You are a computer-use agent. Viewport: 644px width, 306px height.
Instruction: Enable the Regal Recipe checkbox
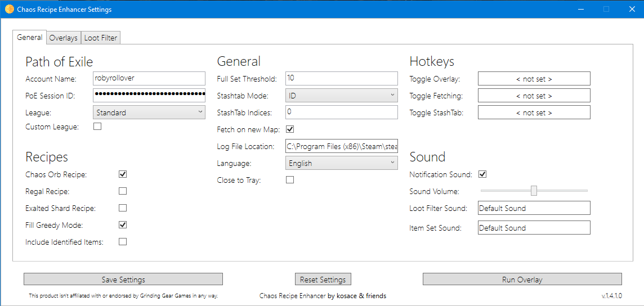[x=122, y=191]
